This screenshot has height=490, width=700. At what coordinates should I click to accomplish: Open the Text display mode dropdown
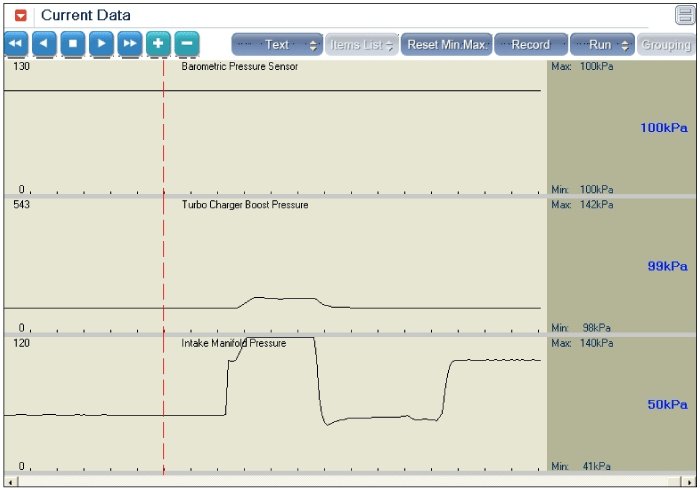(x=277, y=45)
